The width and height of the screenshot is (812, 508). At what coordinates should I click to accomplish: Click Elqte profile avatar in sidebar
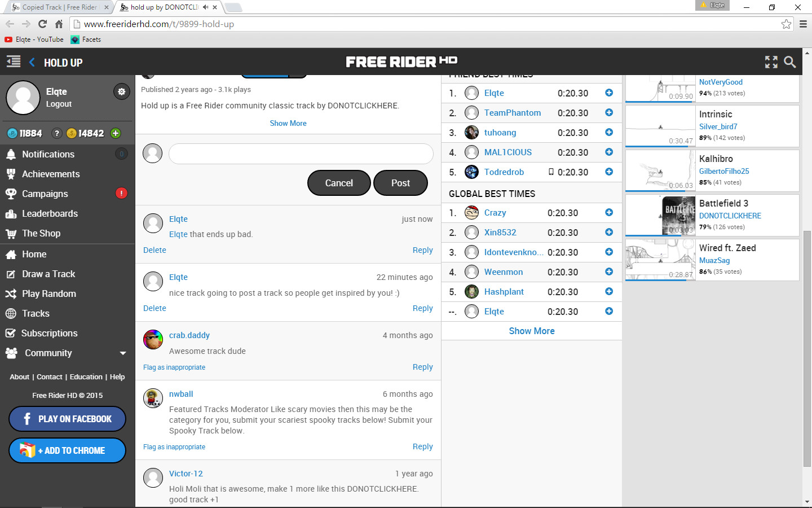pyautogui.click(x=23, y=97)
